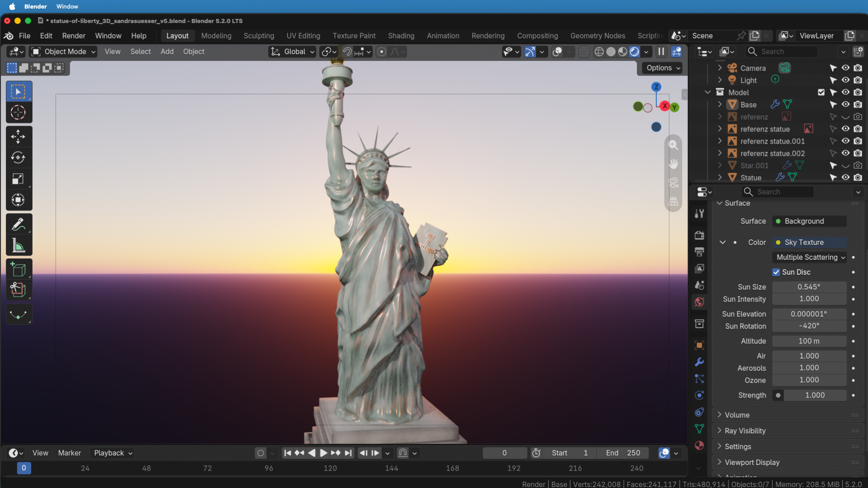Open the Material properties tab
This screenshot has width=868, height=488.
click(x=699, y=446)
